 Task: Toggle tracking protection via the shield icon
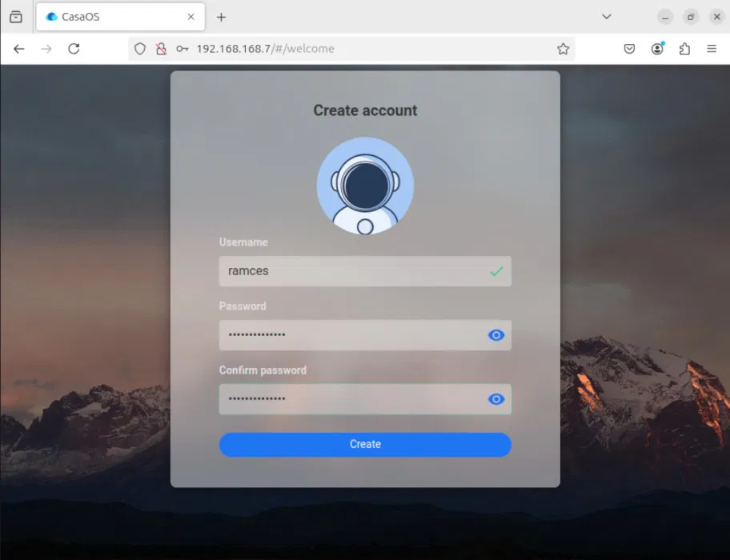[x=140, y=48]
